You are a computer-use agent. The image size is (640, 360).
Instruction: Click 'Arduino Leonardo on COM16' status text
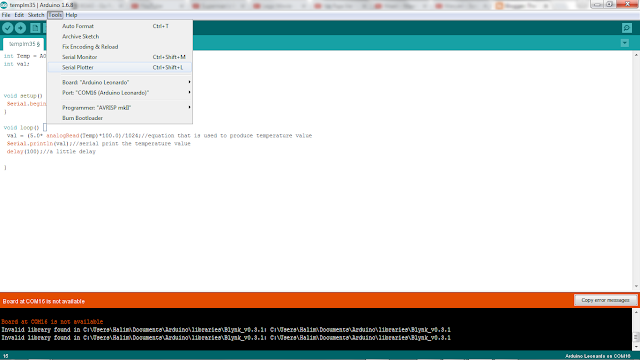click(598, 356)
